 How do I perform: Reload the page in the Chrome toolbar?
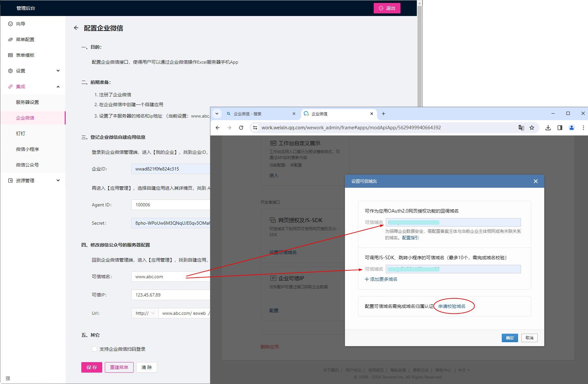[241, 128]
